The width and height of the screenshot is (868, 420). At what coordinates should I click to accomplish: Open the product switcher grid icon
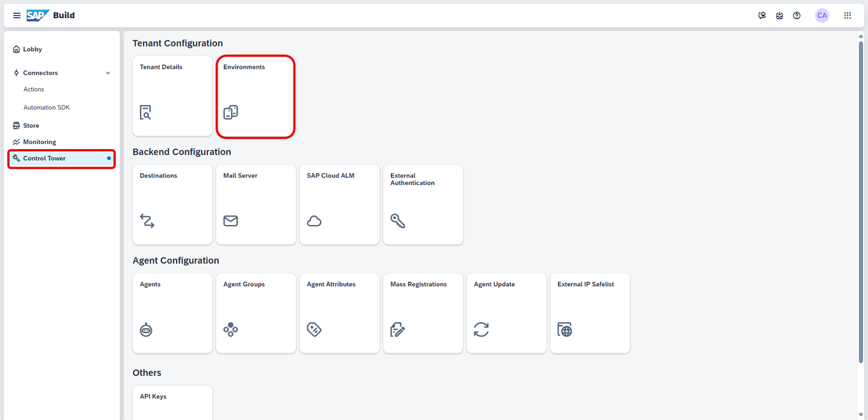point(848,16)
